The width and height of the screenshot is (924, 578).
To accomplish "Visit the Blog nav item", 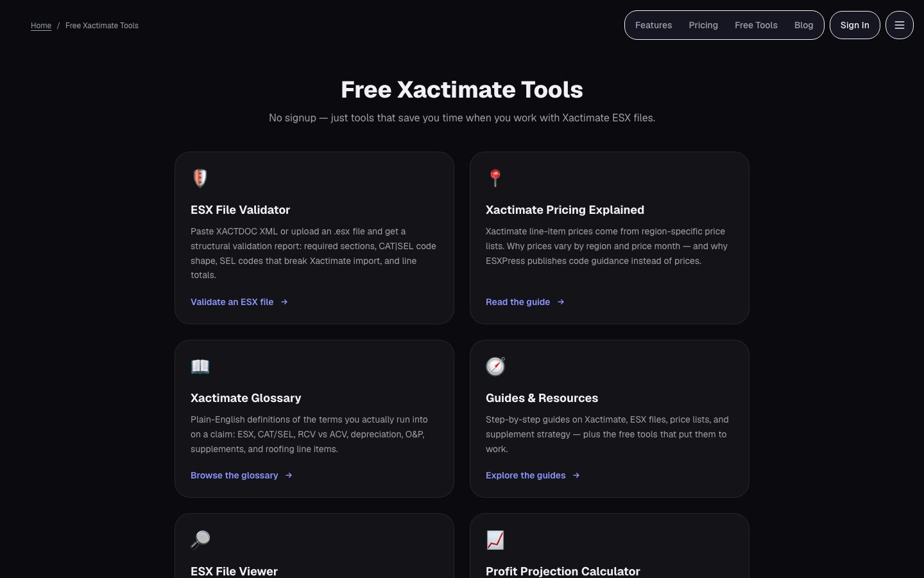I will click(803, 25).
